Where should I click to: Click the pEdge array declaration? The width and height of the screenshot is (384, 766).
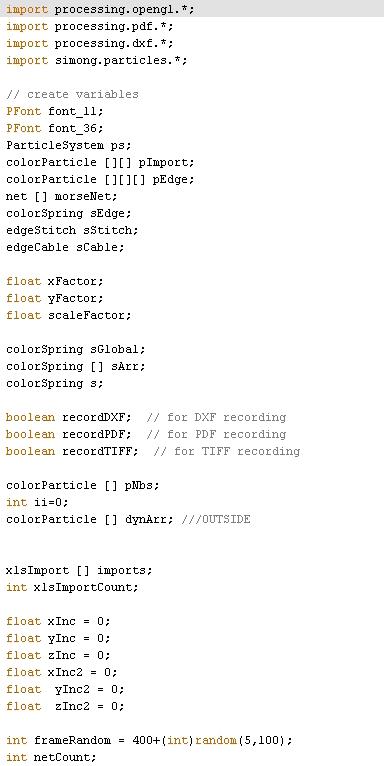[100, 179]
